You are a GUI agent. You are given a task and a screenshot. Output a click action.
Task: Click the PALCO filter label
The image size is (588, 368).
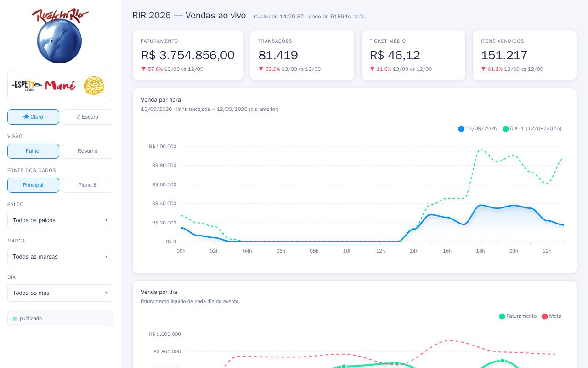pos(16,205)
